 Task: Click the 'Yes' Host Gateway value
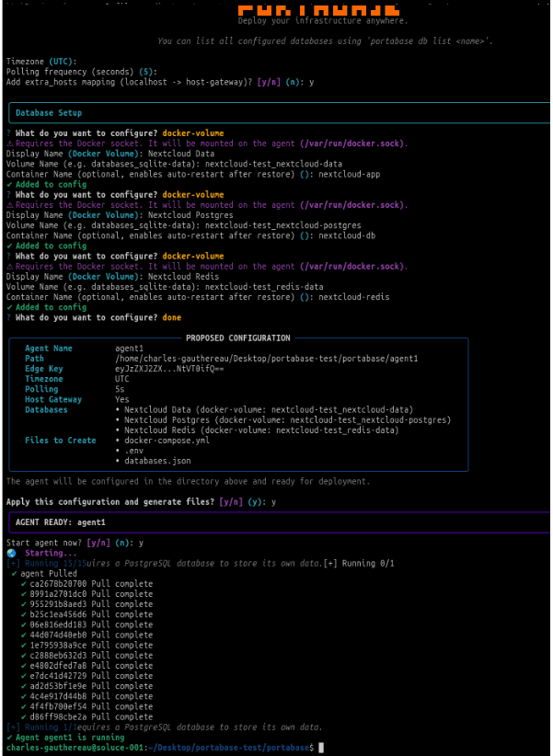122,400
